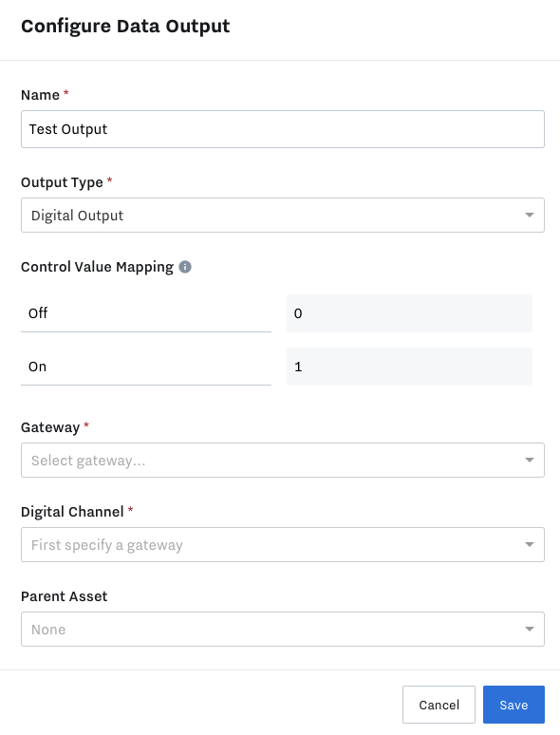Screen dimensions: 560x735
Task: Click the Digital Channel field label
Action: tap(72, 512)
